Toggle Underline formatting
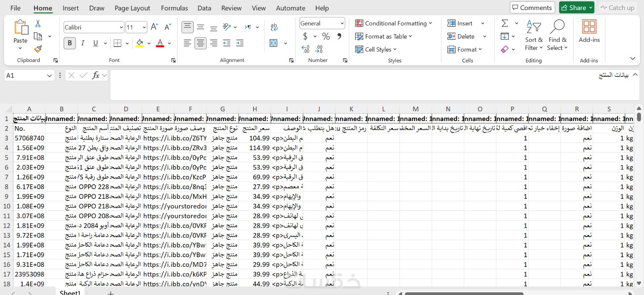The height and width of the screenshot is (295, 644). (x=95, y=43)
